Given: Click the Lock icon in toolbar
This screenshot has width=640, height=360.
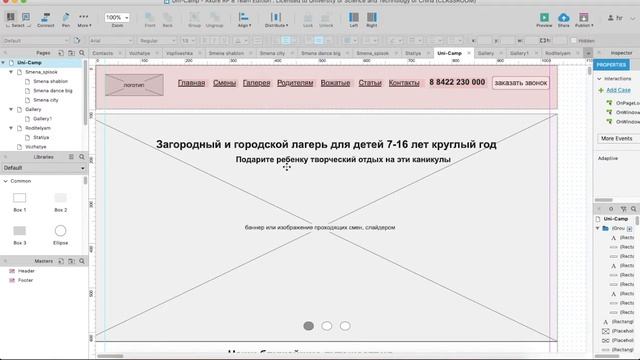Looking at the screenshot, I should (308, 19).
